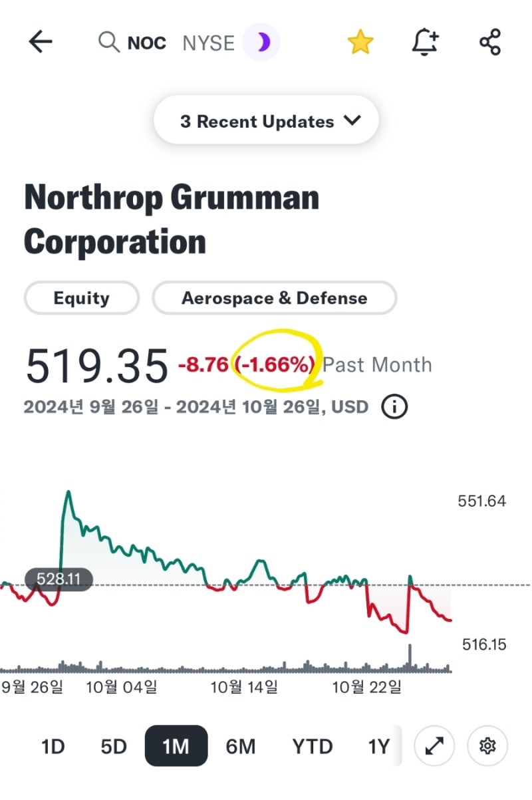
Task: Tap the back arrow icon
Action: pos(41,43)
